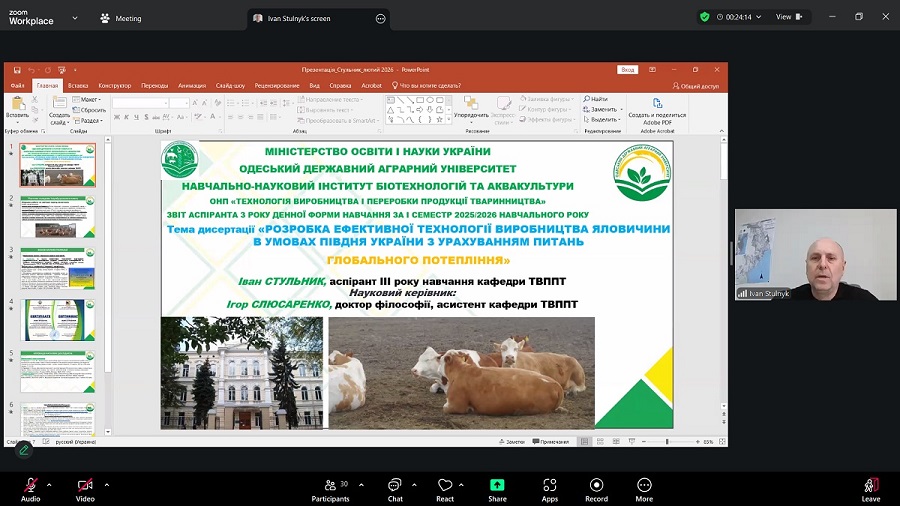Viewport: 900px width, 506px height.
Task: Expand the video settings caret
Action: pyautogui.click(x=107, y=484)
